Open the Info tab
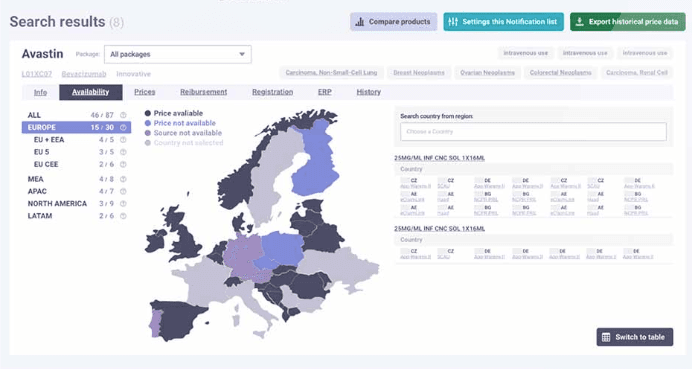Screen dimensions: 692x369 tap(40, 92)
